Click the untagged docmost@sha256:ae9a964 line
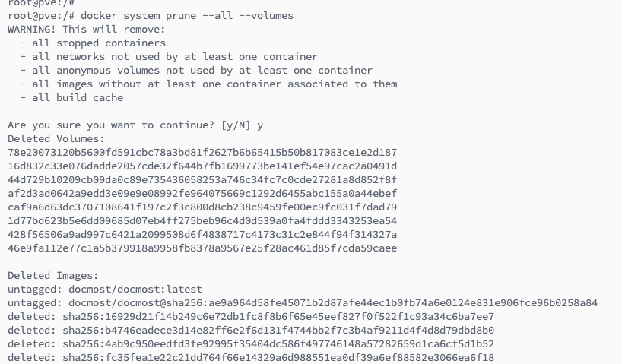Screen dimensions: 622x364 coord(303,302)
